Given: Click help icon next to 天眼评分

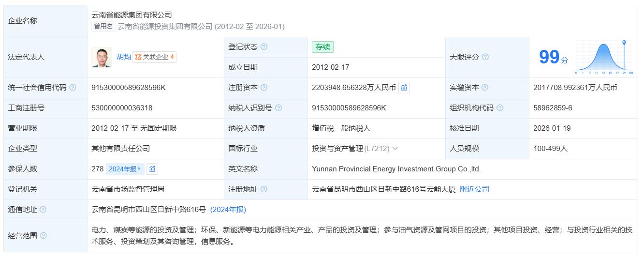Looking at the screenshot, I should pyautogui.click(x=485, y=57).
